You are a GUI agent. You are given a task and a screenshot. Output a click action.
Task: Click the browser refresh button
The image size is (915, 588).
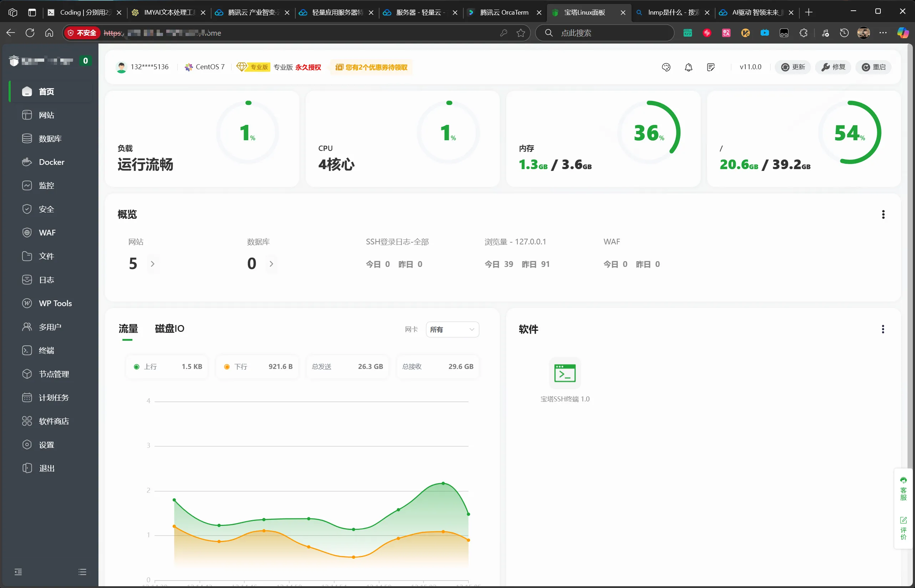pos(30,33)
